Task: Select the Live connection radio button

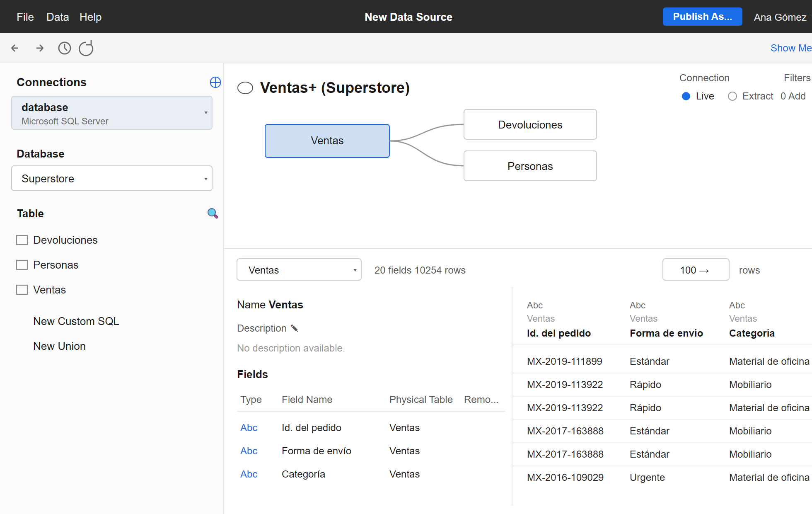Action: tap(686, 96)
